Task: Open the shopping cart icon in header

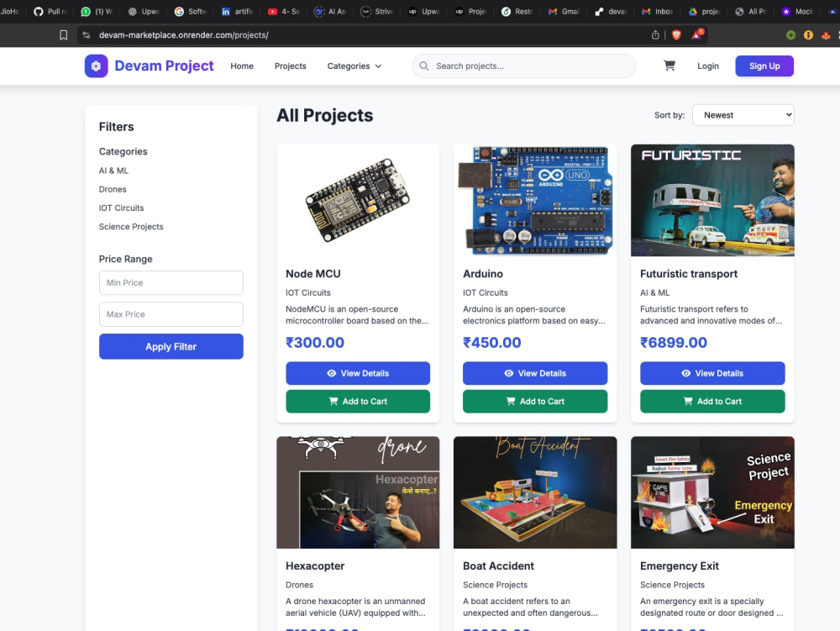Action: click(x=669, y=66)
